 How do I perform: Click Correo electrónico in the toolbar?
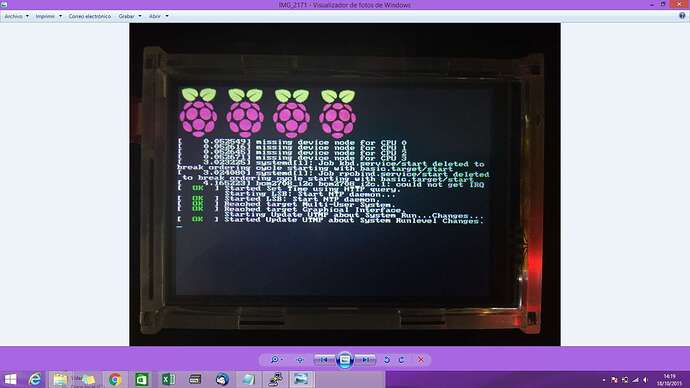coord(89,16)
